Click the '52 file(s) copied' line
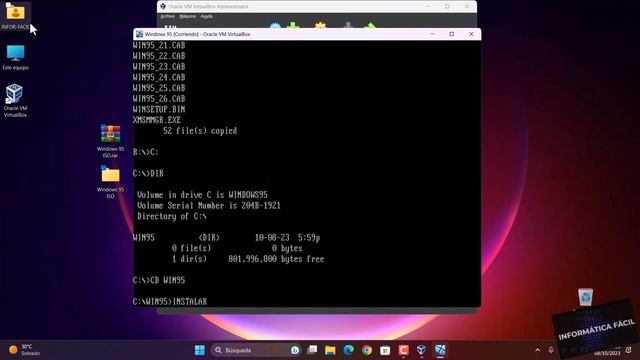 pos(200,131)
